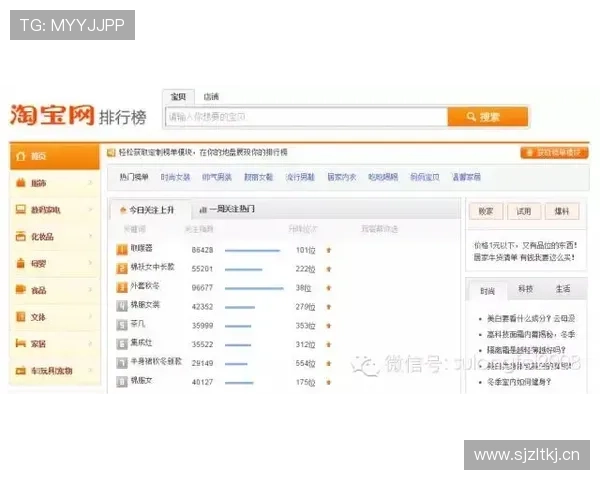Image resolution: width=600 pixels, height=480 pixels.
Task: Open the 热门榜单 category link
Action: coord(134,177)
